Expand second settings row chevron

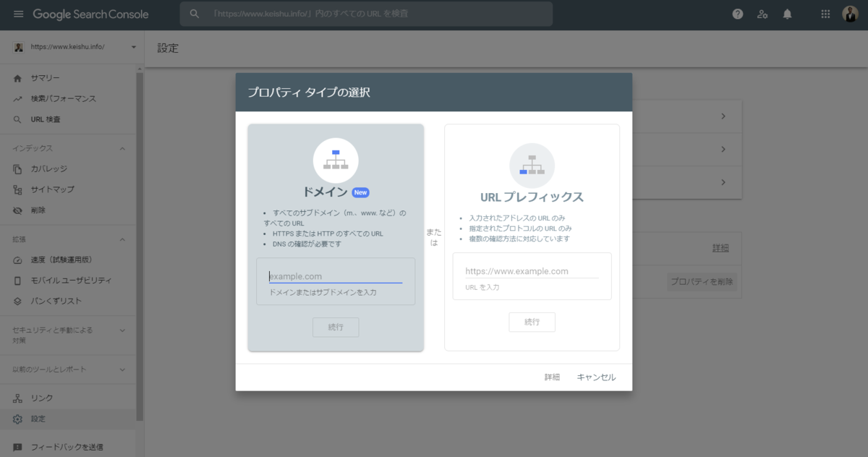(723, 150)
